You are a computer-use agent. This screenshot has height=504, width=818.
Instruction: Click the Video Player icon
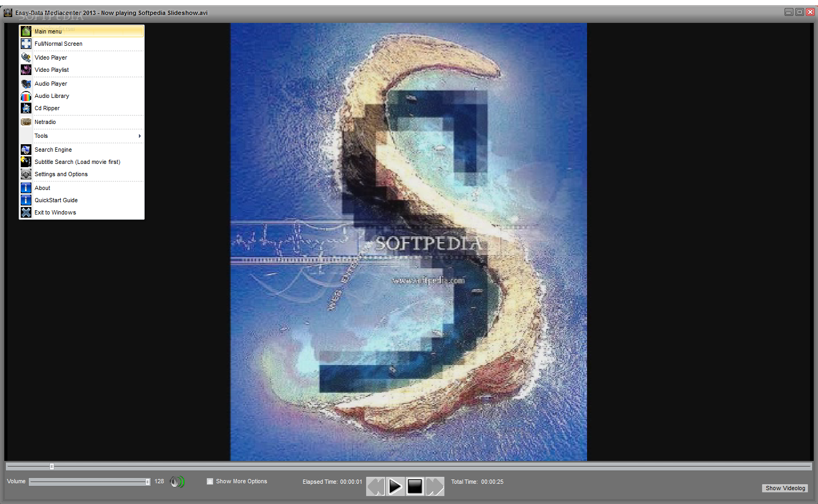[x=26, y=57]
